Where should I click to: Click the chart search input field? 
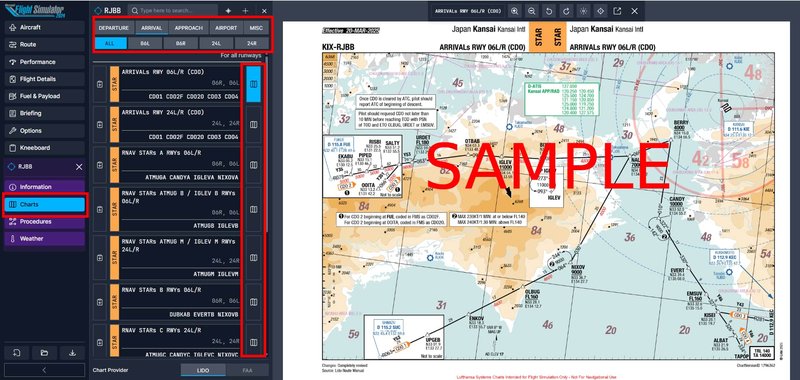coord(173,11)
